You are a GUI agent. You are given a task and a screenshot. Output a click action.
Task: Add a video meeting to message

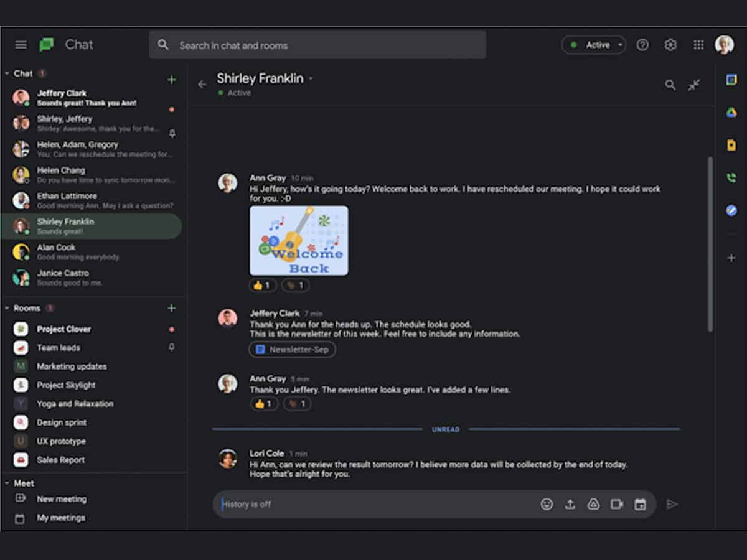point(617,504)
